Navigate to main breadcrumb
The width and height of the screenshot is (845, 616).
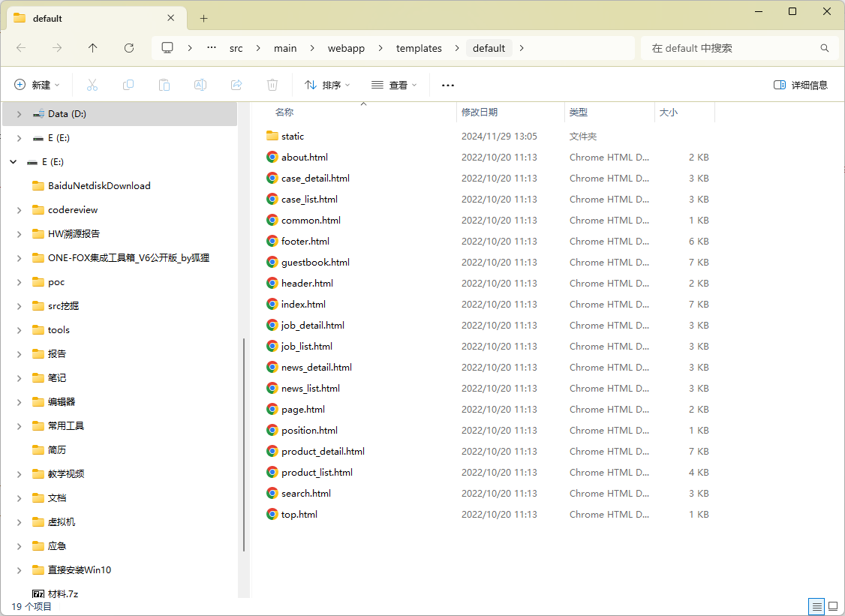(x=285, y=49)
